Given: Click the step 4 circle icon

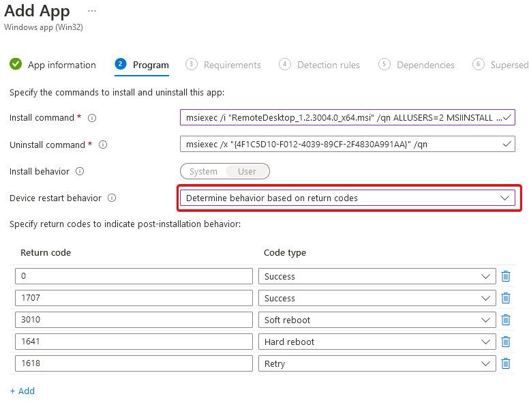Looking at the screenshot, I should point(285,64).
